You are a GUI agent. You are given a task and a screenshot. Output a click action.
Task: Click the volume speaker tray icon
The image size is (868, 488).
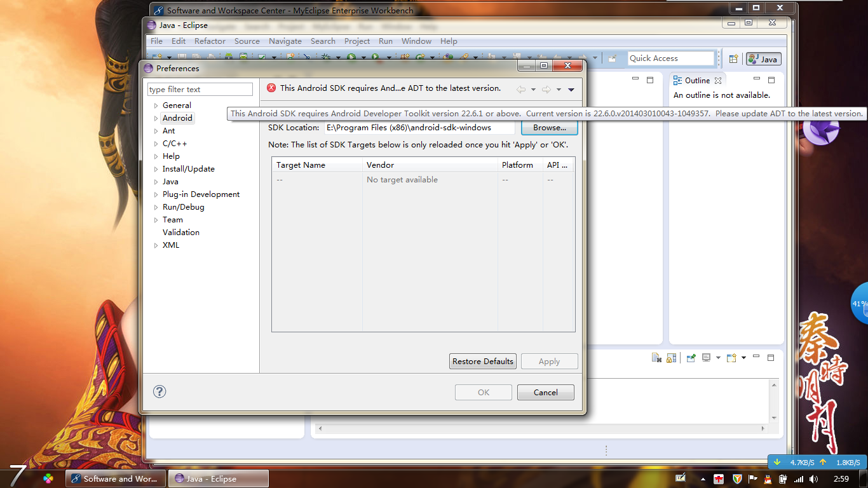point(814,479)
